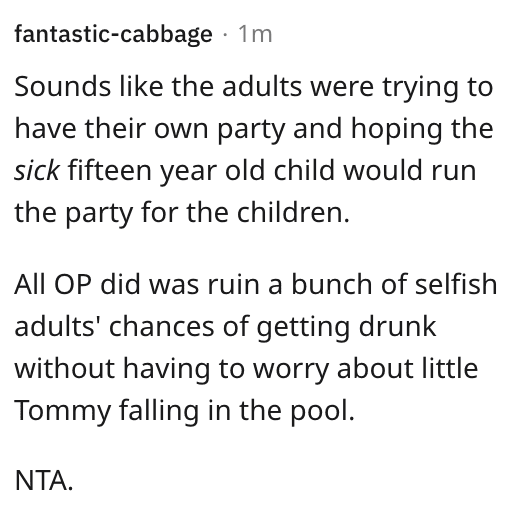The image size is (532, 522).
Task: Click the line starting Sounds like the adults
Action: tap(253, 87)
